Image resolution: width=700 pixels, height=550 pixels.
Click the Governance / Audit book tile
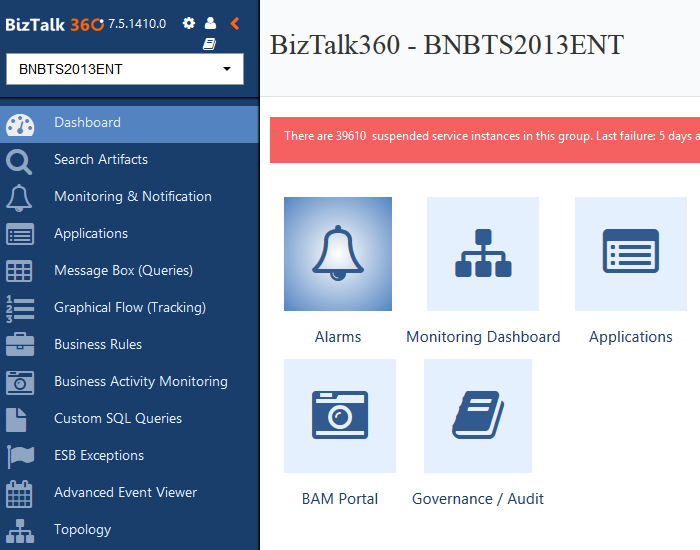478,416
